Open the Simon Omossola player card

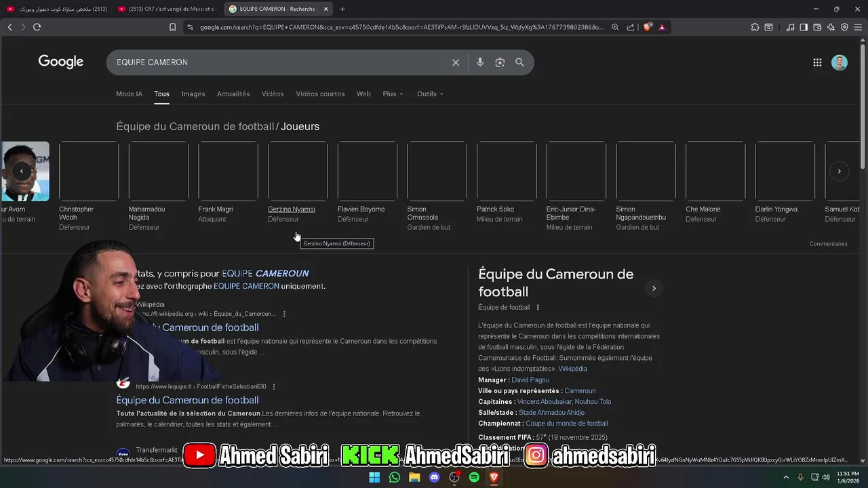pyautogui.click(x=437, y=186)
